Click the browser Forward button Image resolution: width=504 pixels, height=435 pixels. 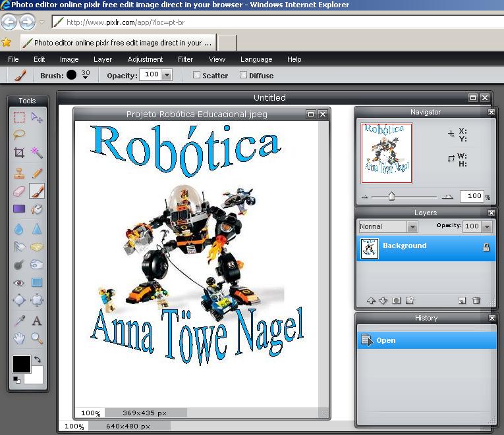(27, 22)
